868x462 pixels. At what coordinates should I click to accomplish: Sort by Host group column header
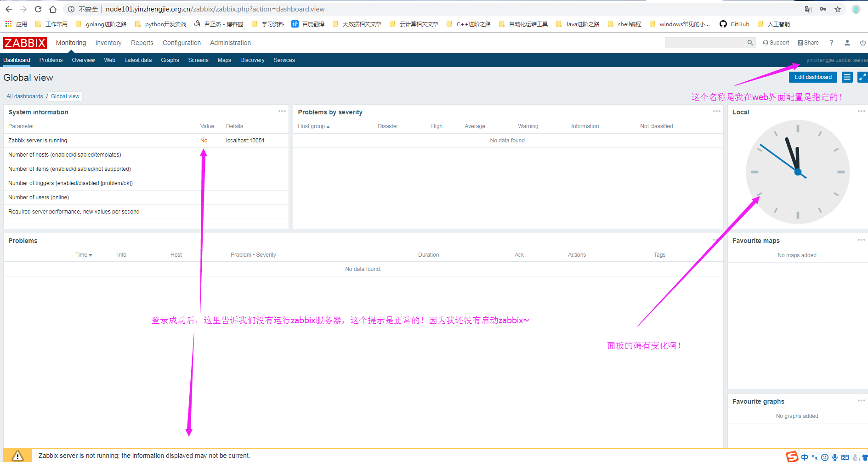[x=314, y=126]
